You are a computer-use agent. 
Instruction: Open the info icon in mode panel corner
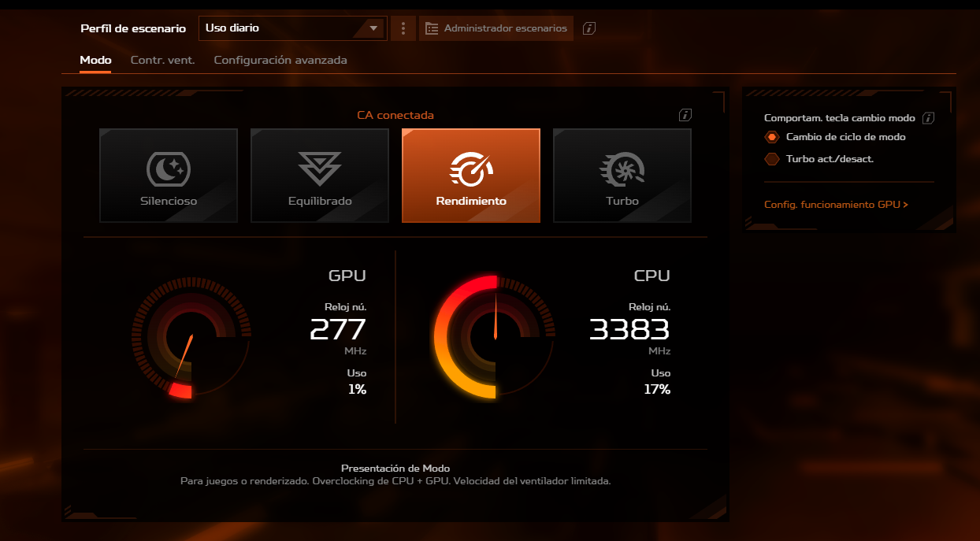point(685,115)
